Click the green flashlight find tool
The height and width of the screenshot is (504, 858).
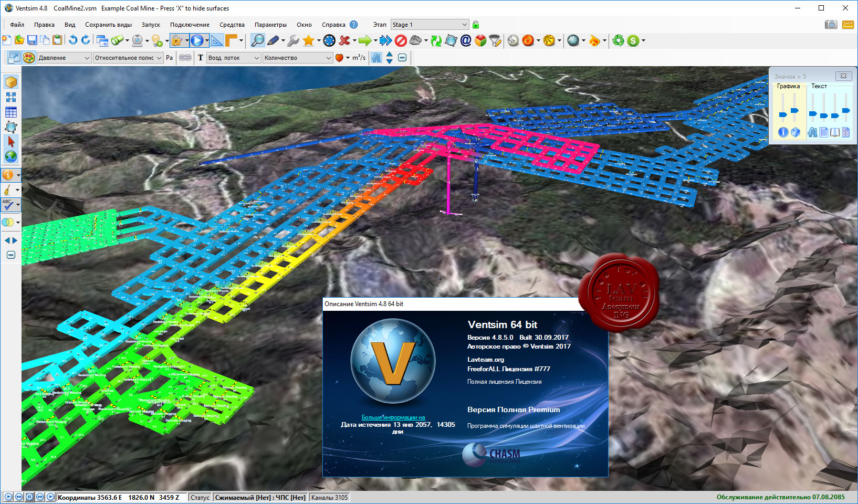[118, 40]
